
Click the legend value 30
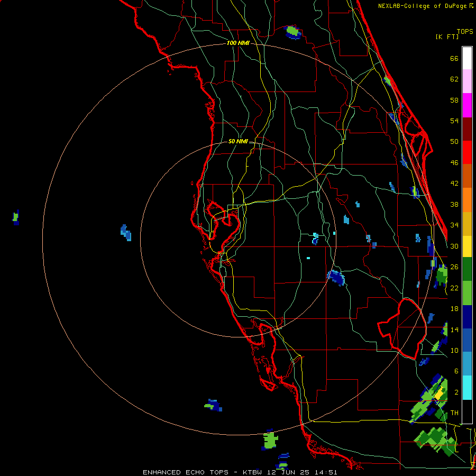tap(454, 246)
